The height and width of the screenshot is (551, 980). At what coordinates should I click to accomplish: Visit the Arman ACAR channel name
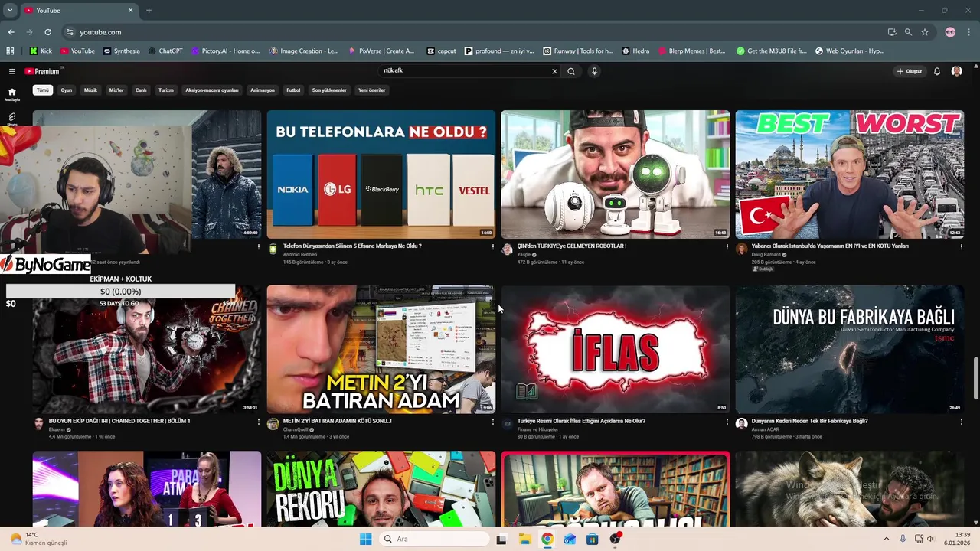tap(765, 429)
